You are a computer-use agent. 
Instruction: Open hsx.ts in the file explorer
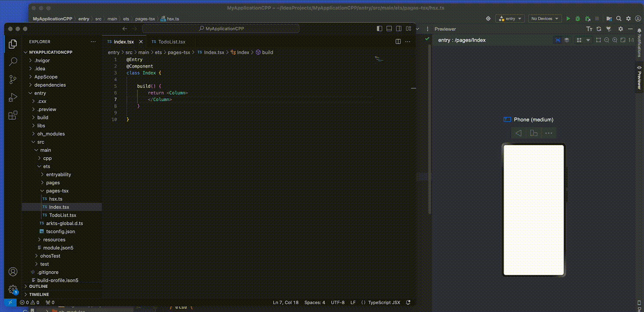point(56,199)
